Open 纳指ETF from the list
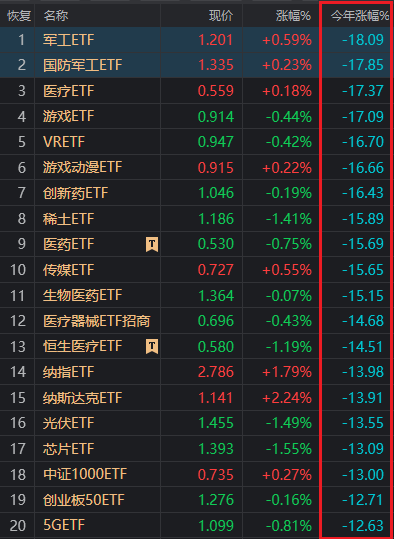Viewport: 394px width, 539px height. point(197,372)
